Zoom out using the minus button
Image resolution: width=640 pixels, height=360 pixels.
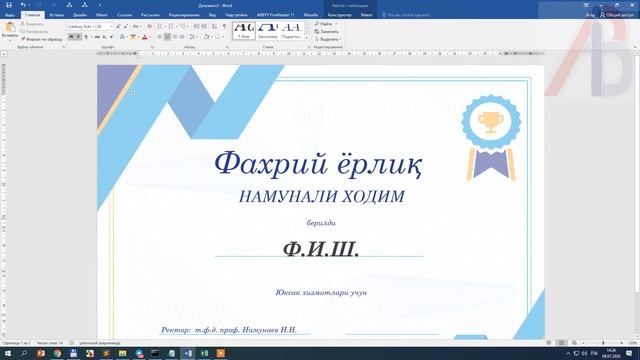(584, 343)
